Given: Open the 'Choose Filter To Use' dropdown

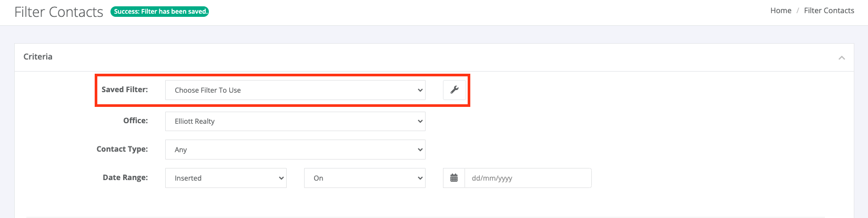Looking at the screenshot, I should 295,90.
